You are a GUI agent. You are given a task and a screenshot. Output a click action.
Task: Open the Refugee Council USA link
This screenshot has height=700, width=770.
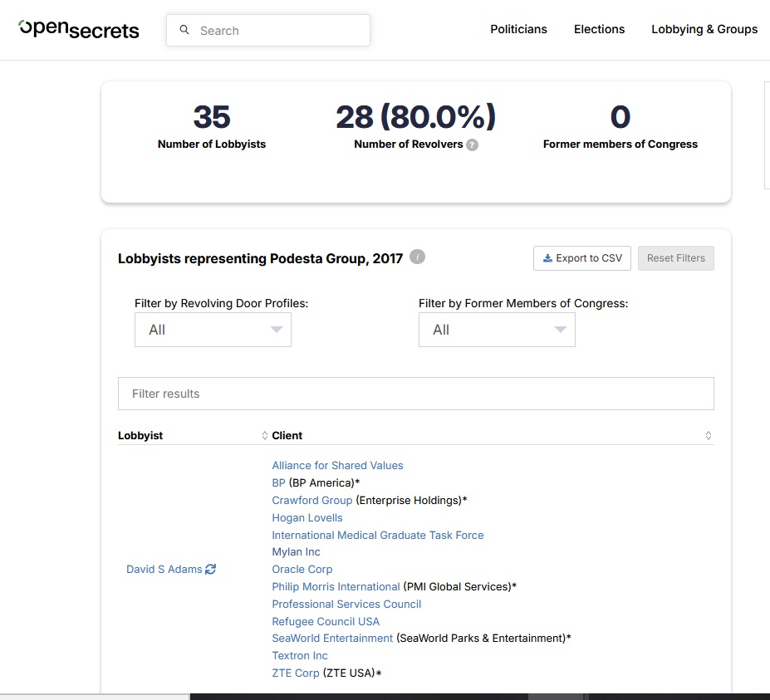(326, 621)
